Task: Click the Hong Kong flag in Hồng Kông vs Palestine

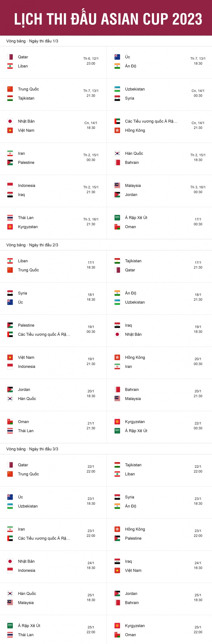Action: 117,529
